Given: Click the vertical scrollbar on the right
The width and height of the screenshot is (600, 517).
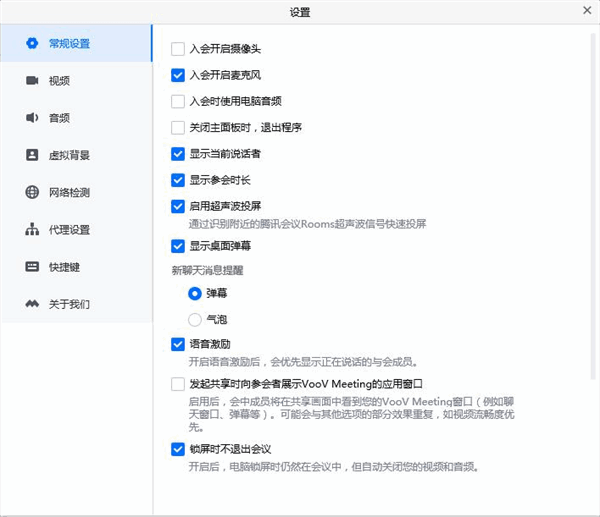Looking at the screenshot, I should click(x=591, y=200).
